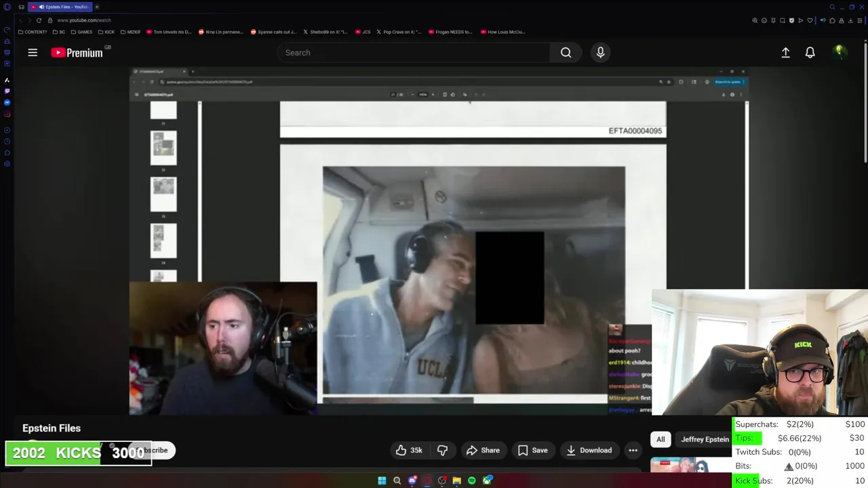Switch to the Epstein Files browser tab

60,7
